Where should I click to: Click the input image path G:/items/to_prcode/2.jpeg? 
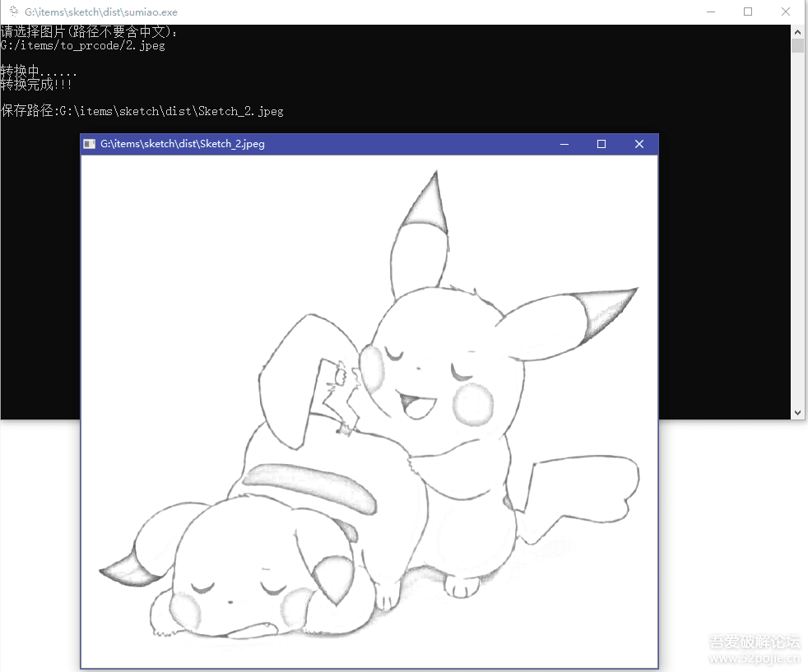point(81,45)
